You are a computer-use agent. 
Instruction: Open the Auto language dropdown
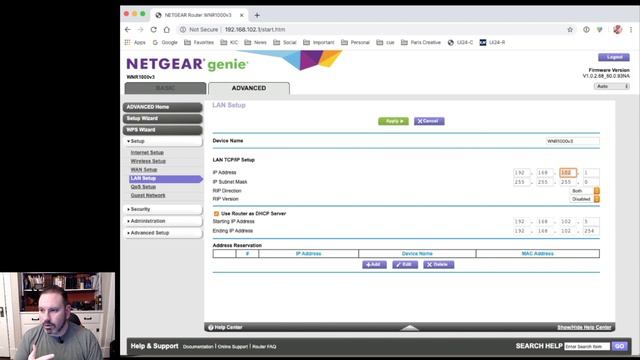tap(611, 87)
